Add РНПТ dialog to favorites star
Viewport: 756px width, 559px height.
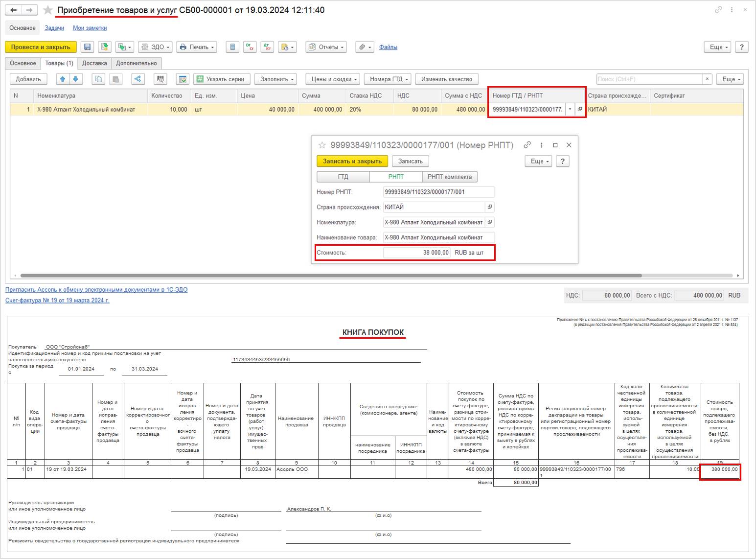[322, 145]
